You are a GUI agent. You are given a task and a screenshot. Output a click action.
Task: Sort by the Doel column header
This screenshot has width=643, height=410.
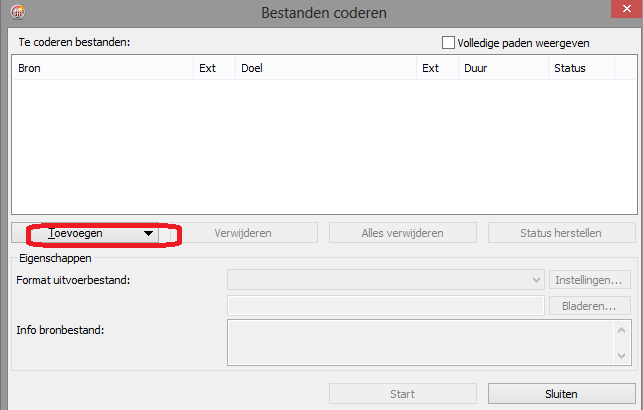tap(326, 68)
